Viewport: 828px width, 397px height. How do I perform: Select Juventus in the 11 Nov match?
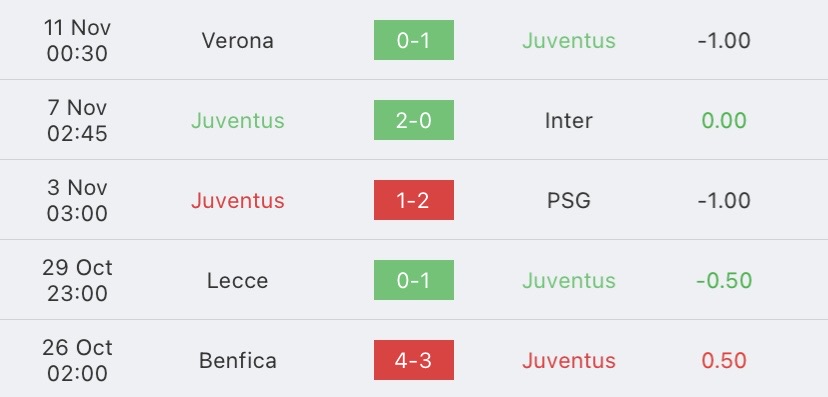[569, 41]
